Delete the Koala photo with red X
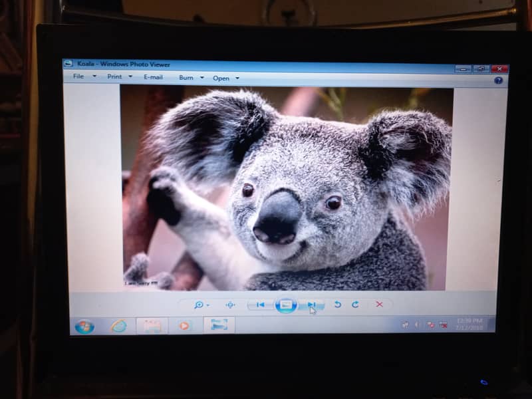The image size is (532, 399). [x=379, y=305]
